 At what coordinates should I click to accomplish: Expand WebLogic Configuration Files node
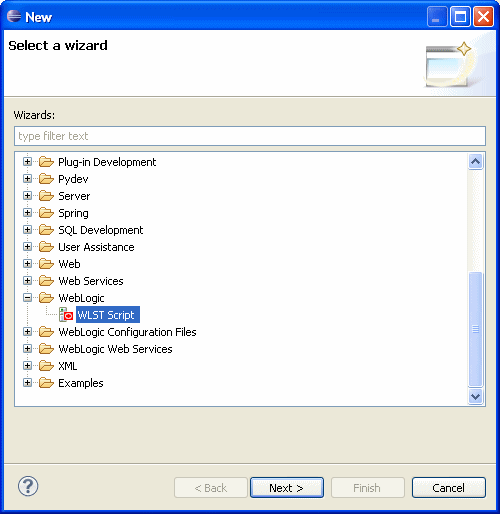click(x=27, y=331)
